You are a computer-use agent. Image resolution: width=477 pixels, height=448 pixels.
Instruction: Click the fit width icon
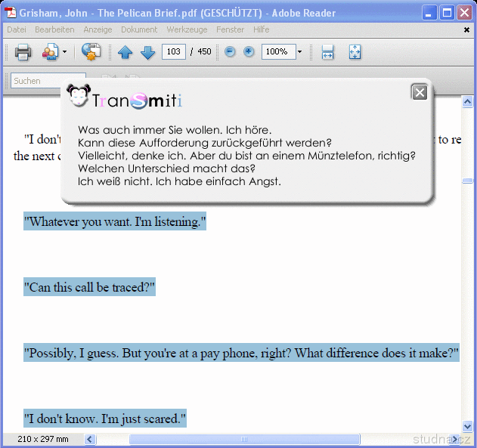327,52
